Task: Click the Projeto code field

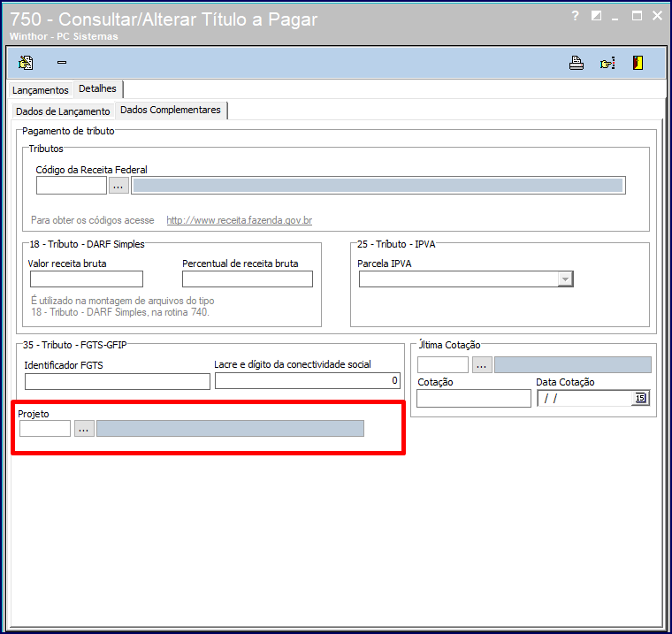Action: pos(45,429)
